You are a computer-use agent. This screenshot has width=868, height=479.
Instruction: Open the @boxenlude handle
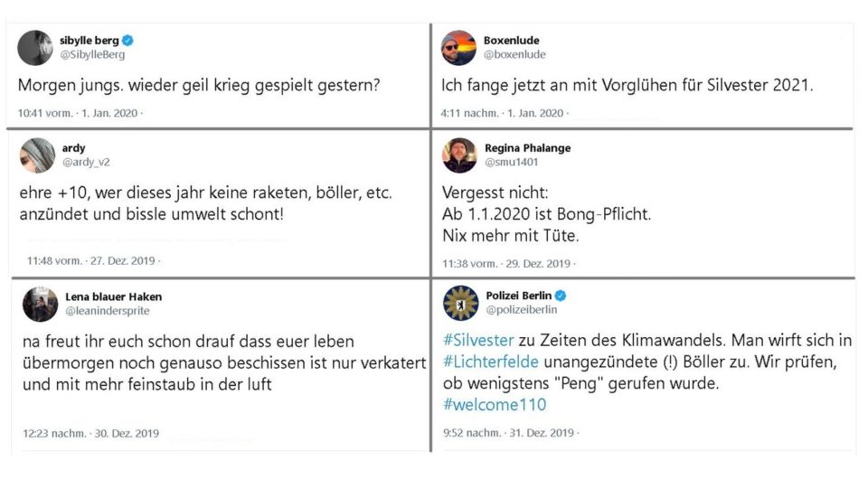click(x=514, y=54)
